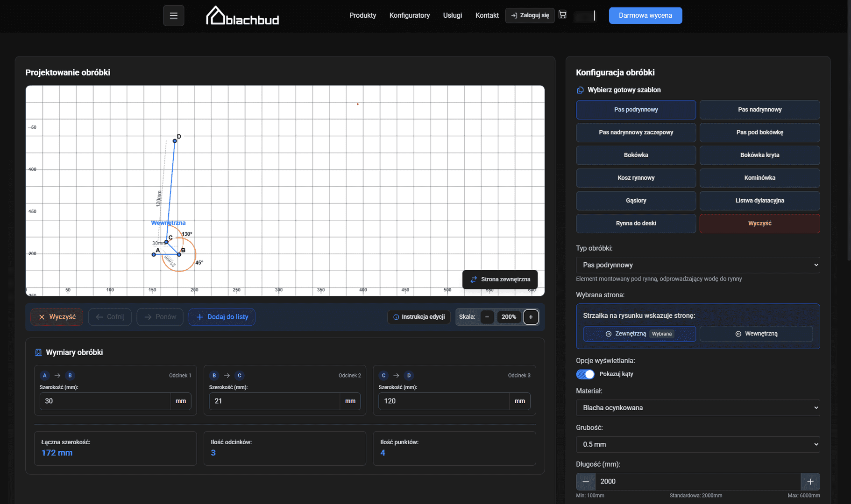
Task: Open Grubość dropdown
Action: [x=698, y=444]
